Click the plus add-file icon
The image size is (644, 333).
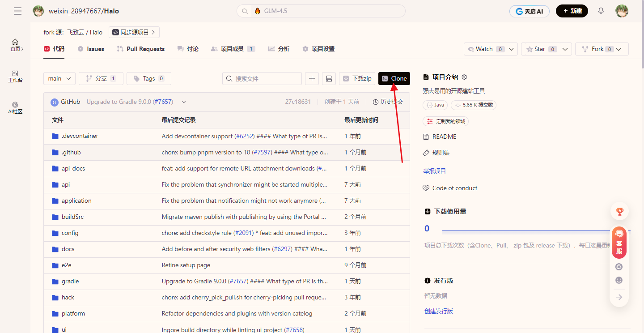(312, 78)
